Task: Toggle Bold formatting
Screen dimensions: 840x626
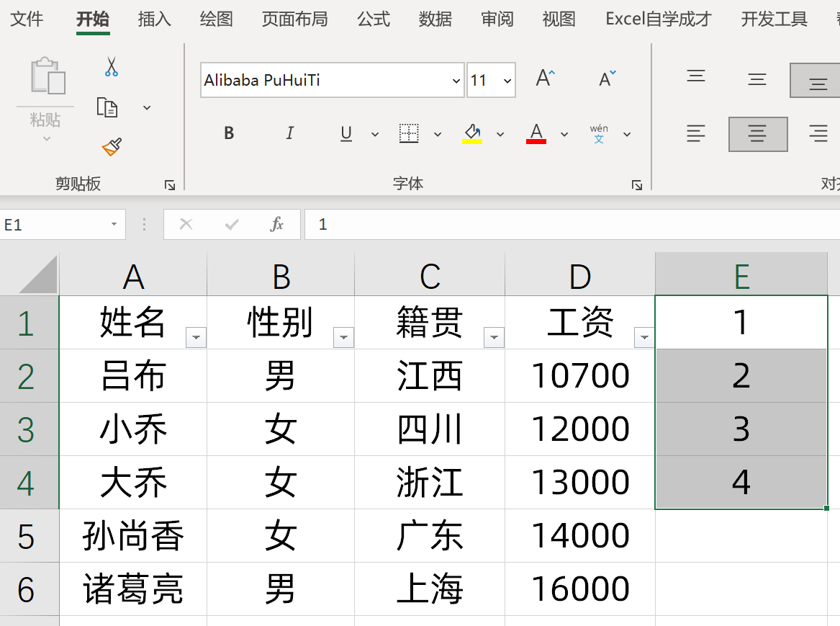Action: [229, 133]
